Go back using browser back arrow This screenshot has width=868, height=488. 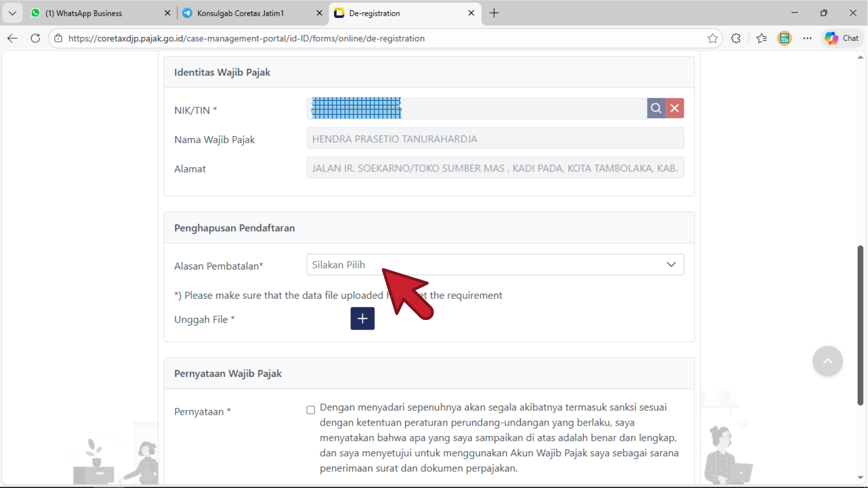(x=12, y=38)
